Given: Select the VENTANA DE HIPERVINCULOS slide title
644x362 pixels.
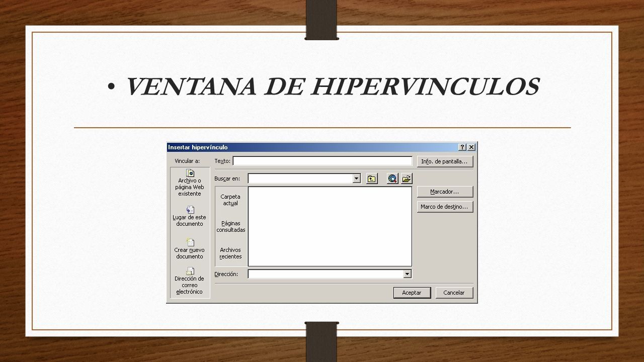Looking at the screenshot, I should pos(332,86).
